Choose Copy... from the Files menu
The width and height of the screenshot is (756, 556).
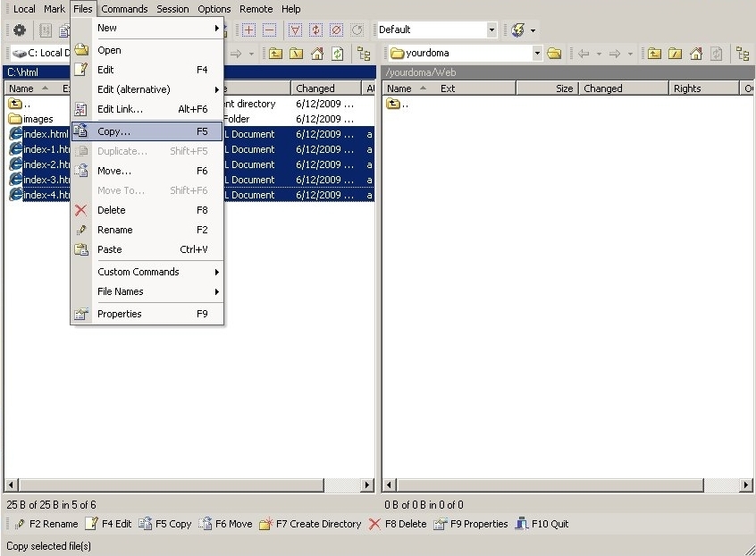pyautogui.click(x=147, y=131)
